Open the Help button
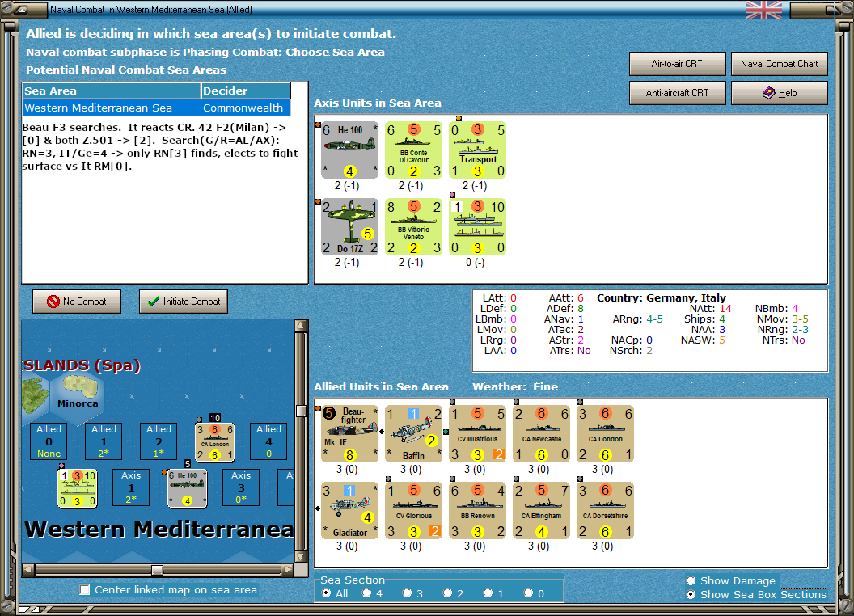This screenshot has width=854, height=616. click(780, 93)
